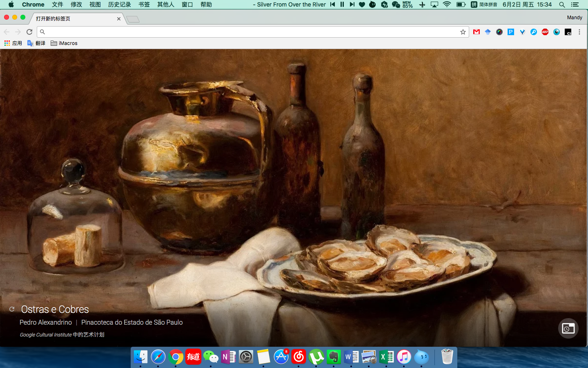The height and width of the screenshot is (368, 588).
Task: Open Chrome's three-dot menu
Action: click(579, 32)
